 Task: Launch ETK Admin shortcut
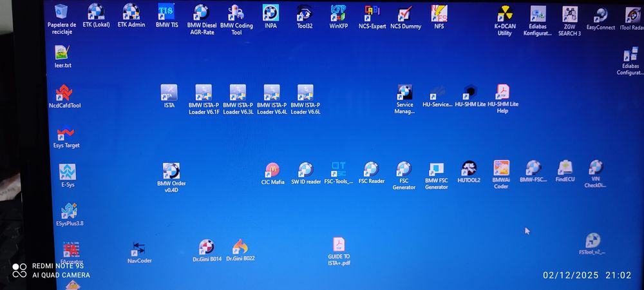pyautogui.click(x=131, y=16)
